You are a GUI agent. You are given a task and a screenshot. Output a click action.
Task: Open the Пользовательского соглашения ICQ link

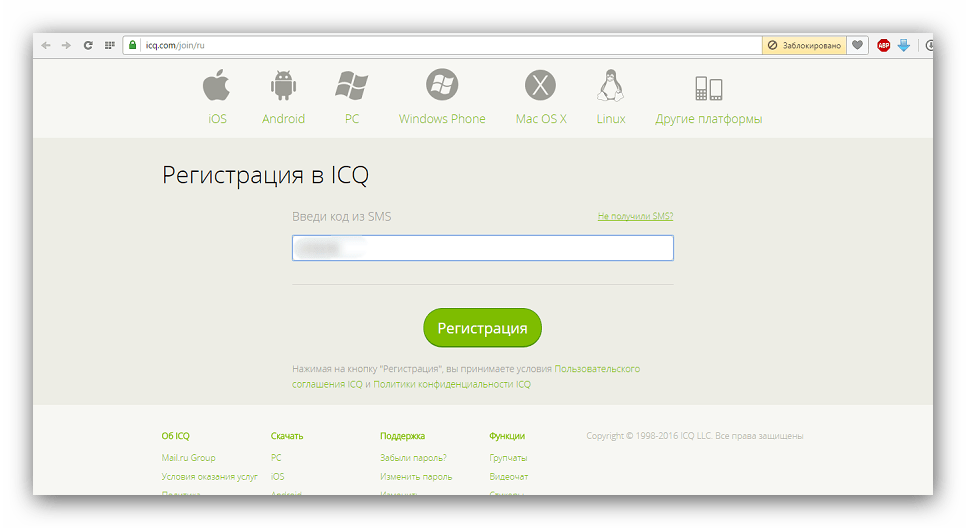[x=597, y=369]
